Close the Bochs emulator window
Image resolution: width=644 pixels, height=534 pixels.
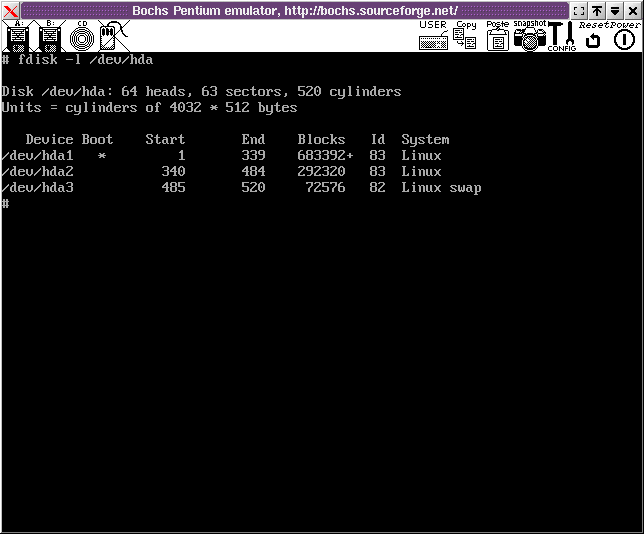(633, 10)
